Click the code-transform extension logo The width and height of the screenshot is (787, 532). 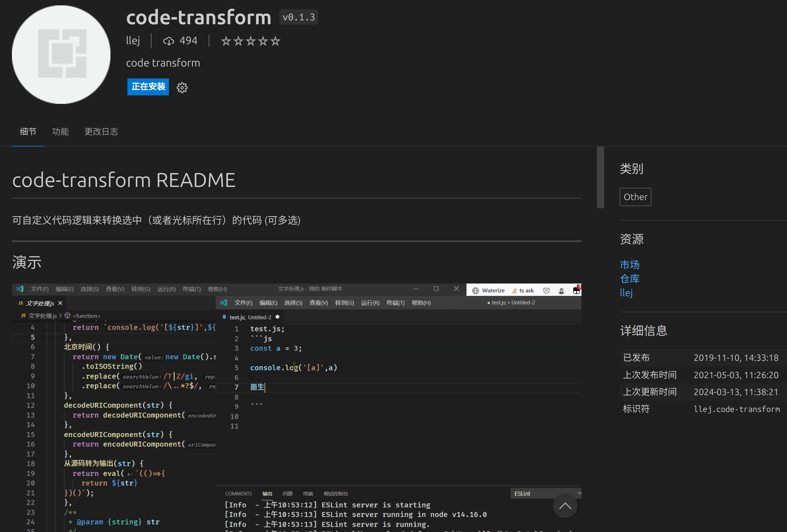coord(61,55)
